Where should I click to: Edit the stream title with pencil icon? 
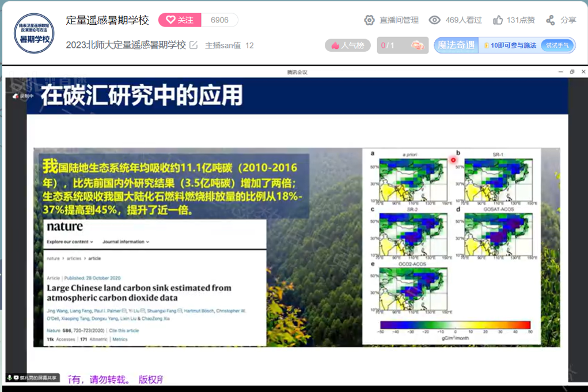[x=194, y=45]
